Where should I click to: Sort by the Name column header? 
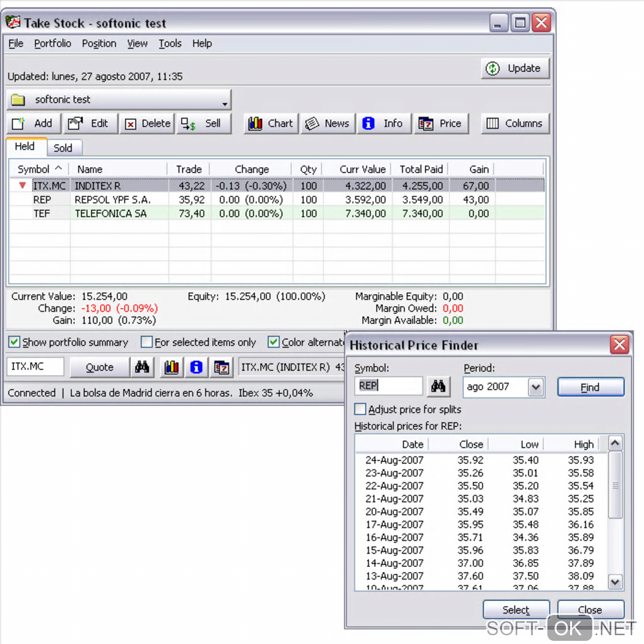[118, 169]
